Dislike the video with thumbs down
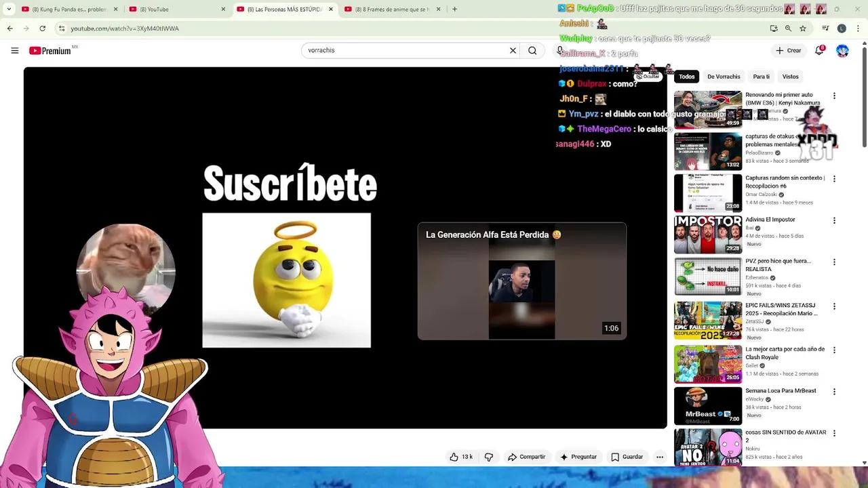 [488, 457]
